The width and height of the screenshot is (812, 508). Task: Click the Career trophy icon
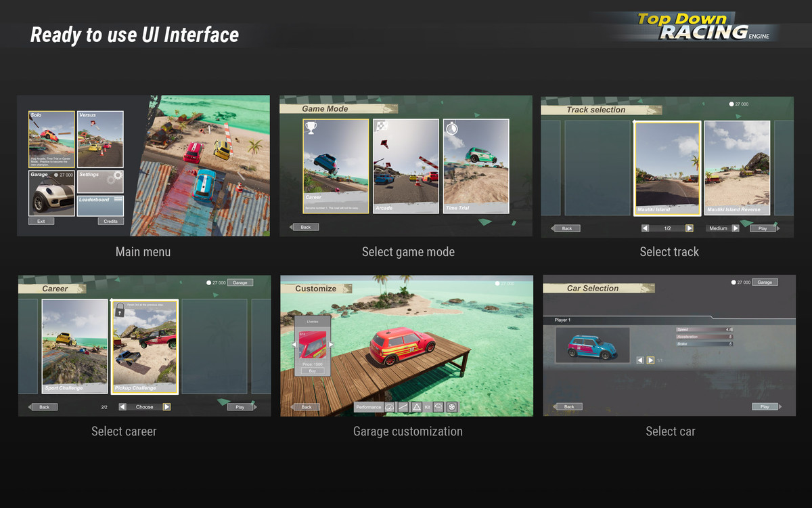311,127
